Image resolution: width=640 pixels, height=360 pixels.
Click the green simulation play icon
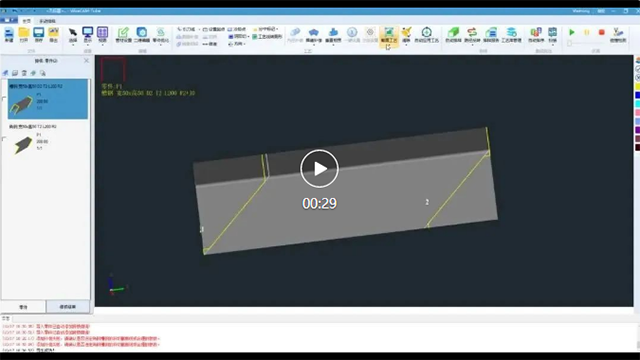tap(572, 32)
